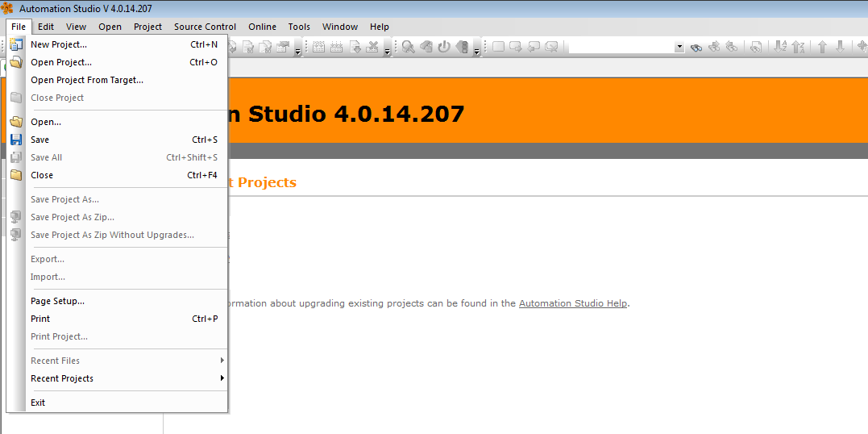This screenshot has height=434, width=868.
Task: Click the binoculars Find icon
Action: pos(696,48)
